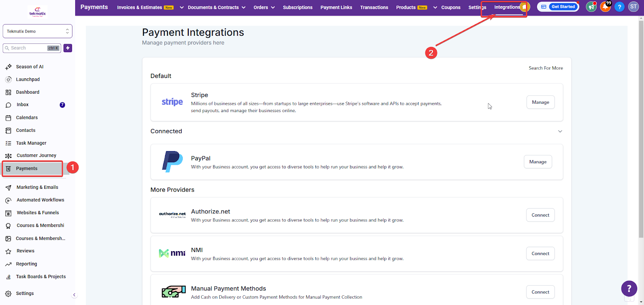
Task: Connect Authorize.net provider
Action: click(x=541, y=215)
